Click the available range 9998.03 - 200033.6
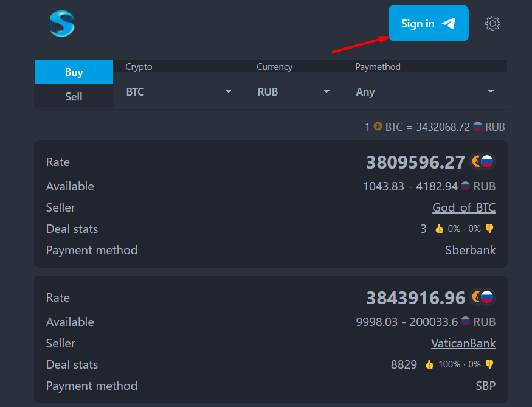 pos(407,322)
